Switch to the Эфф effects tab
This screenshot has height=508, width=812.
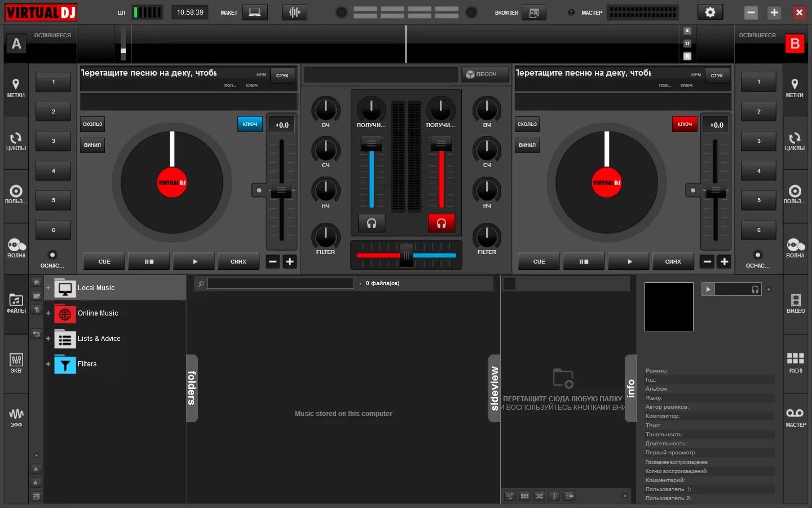click(x=16, y=418)
